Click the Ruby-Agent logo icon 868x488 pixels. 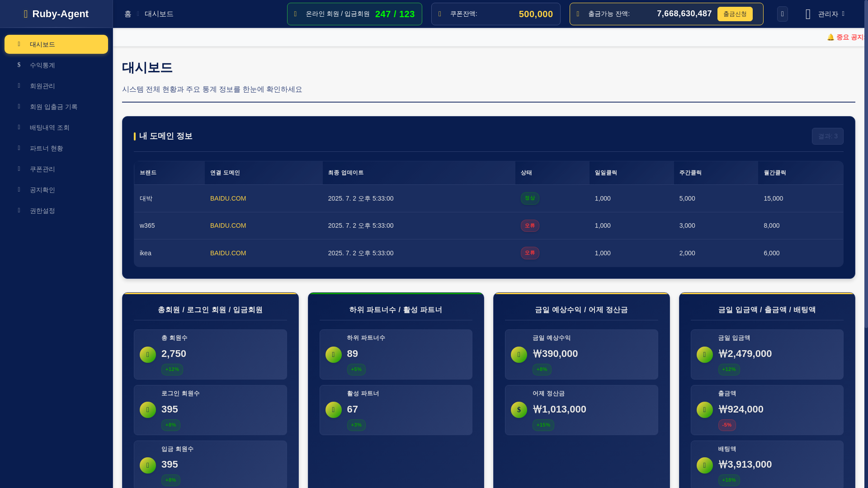(26, 14)
